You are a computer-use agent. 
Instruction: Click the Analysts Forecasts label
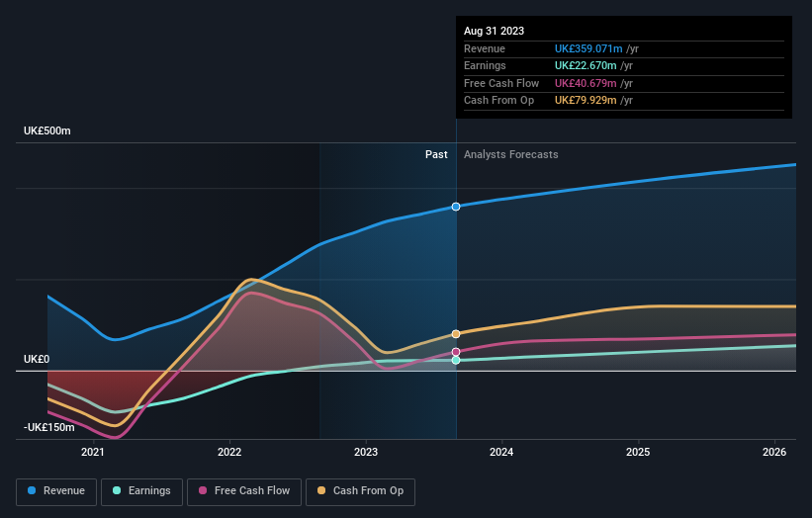point(511,154)
